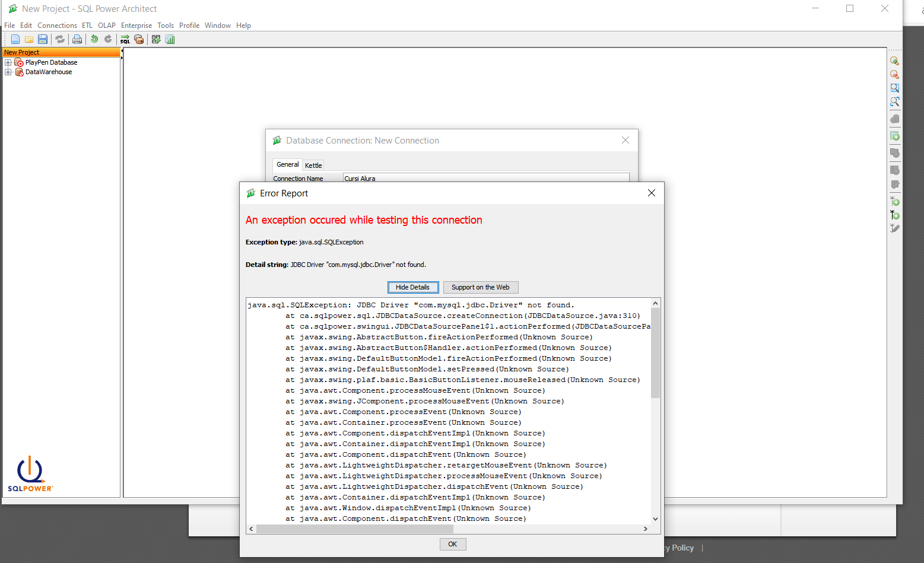Screen dimensions: 924x563
Task: Click Support on the Web button
Action: [x=481, y=287]
